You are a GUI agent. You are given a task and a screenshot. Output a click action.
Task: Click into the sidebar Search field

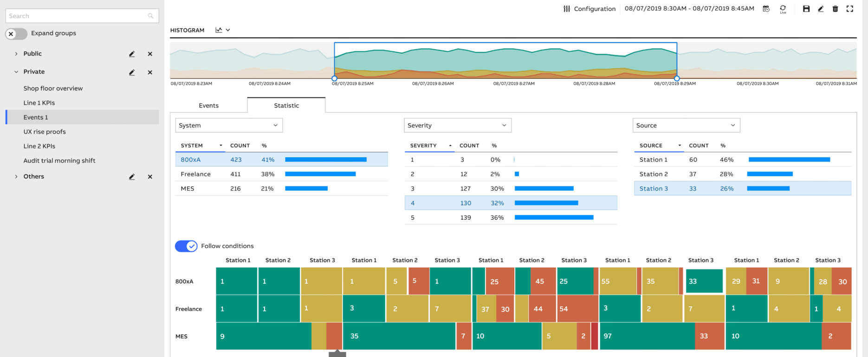pos(77,16)
